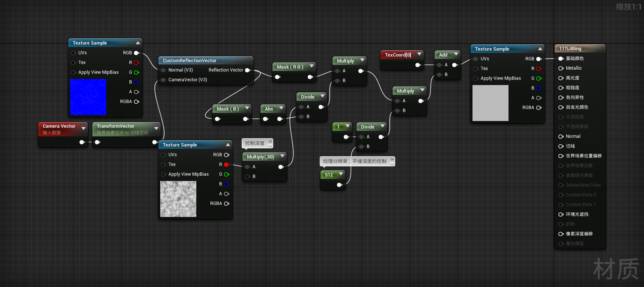Expand the constant 1 node arrow
Image resolution: width=644 pixels, height=287 pixels.
coord(348,126)
